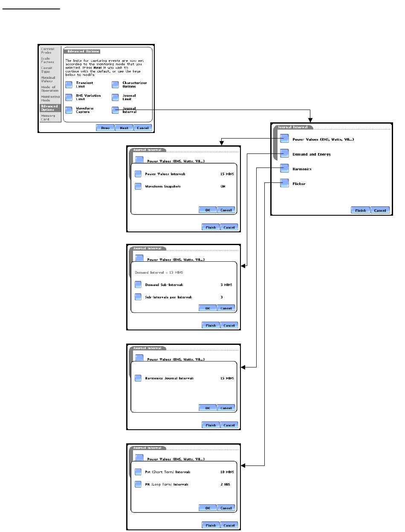405x532 pixels.
Task: Switch to the Monitoring Mode sidebar step
Action: (x=50, y=98)
